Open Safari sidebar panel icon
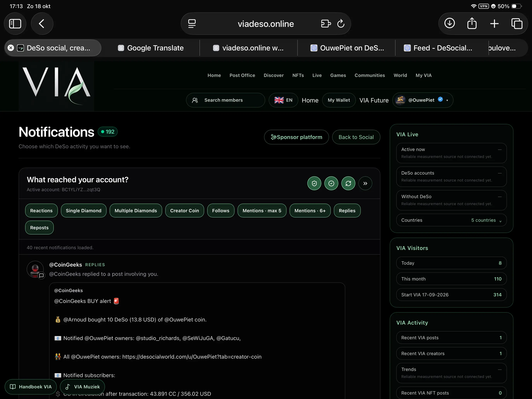 15,24
